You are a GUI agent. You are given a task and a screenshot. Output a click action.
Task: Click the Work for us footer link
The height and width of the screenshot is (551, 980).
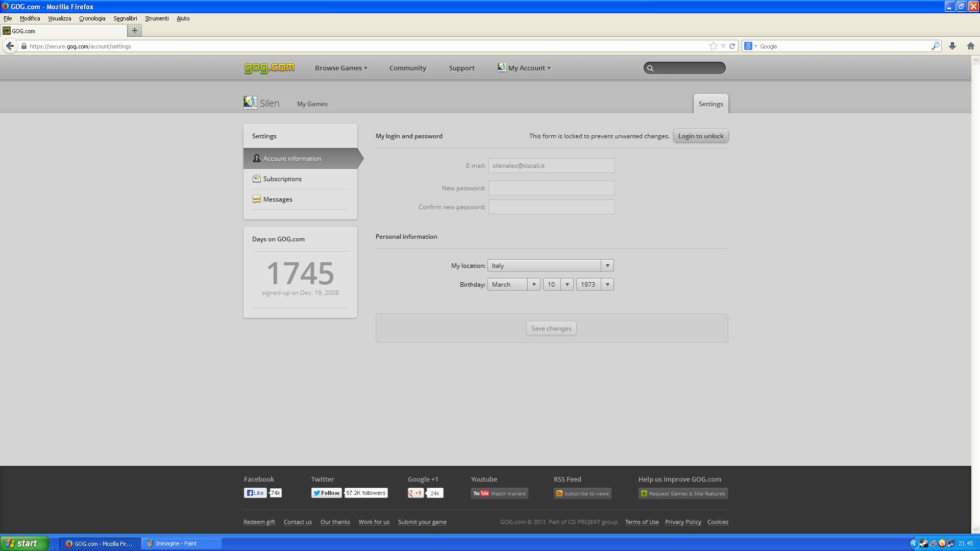(x=374, y=522)
